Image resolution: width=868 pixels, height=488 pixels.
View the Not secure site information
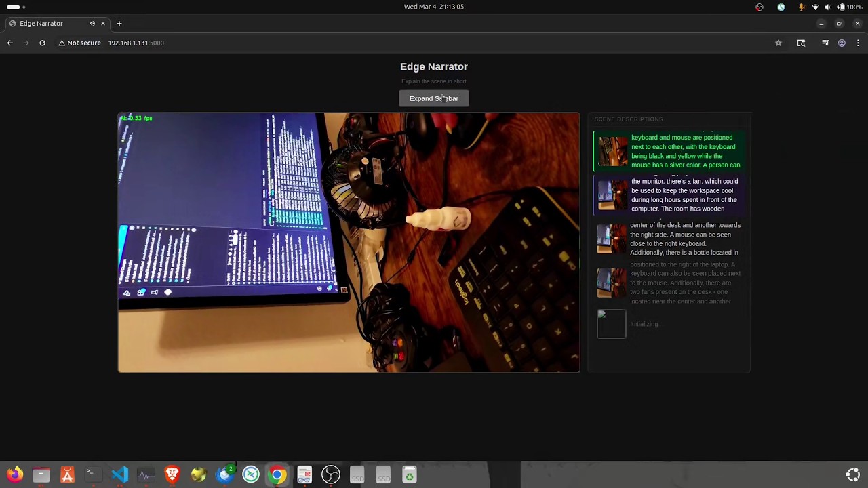click(x=79, y=43)
